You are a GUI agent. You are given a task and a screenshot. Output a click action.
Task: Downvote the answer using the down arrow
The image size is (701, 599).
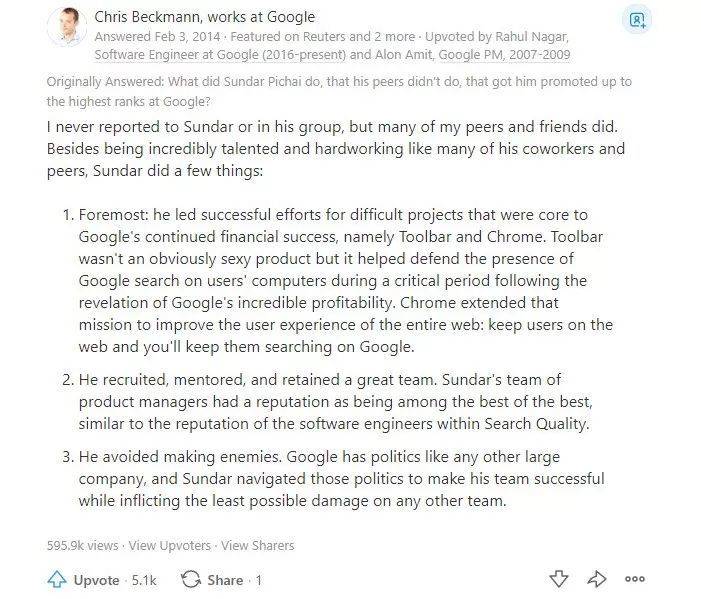click(x=559, y=579)
